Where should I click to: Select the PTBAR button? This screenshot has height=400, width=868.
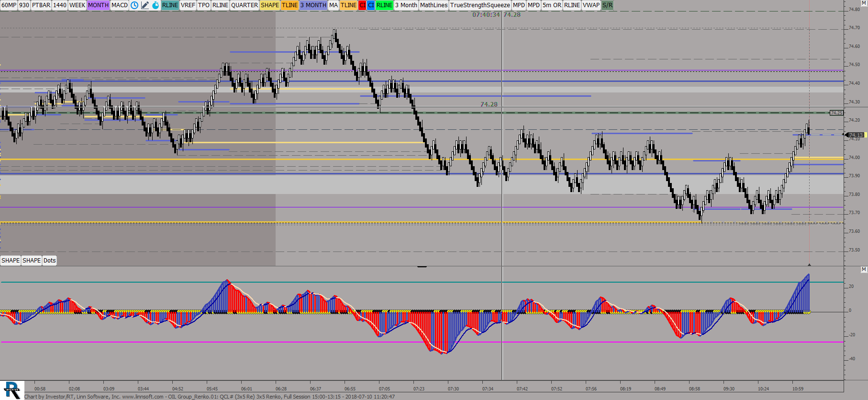click(41, 5)
